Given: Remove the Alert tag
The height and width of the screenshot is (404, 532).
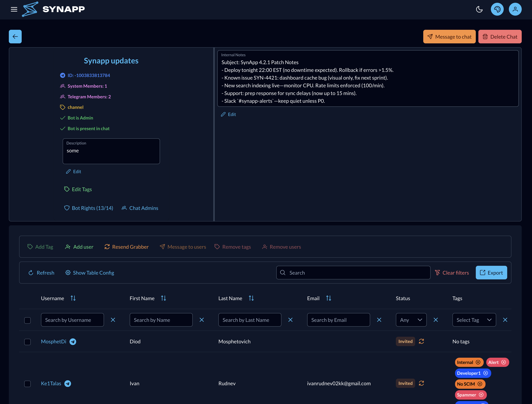Looking at the screenshot, I should tap(503, 362).
